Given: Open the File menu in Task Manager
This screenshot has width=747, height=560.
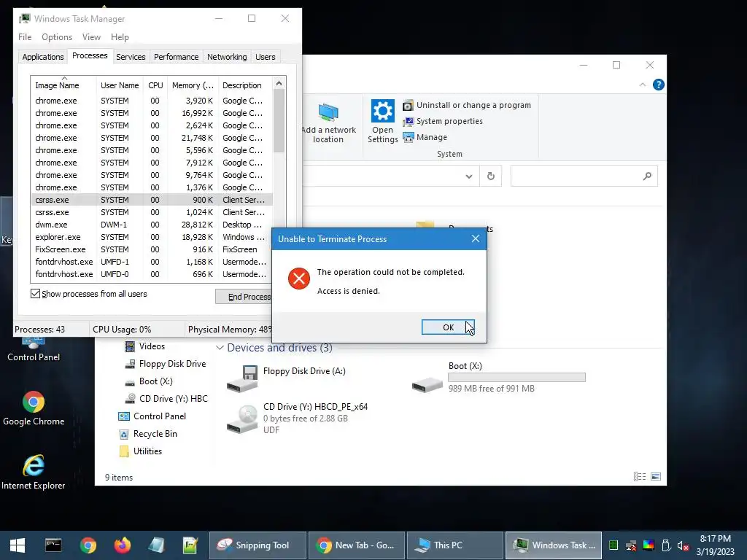Looking at the screenshot, I should pos(25,37).
